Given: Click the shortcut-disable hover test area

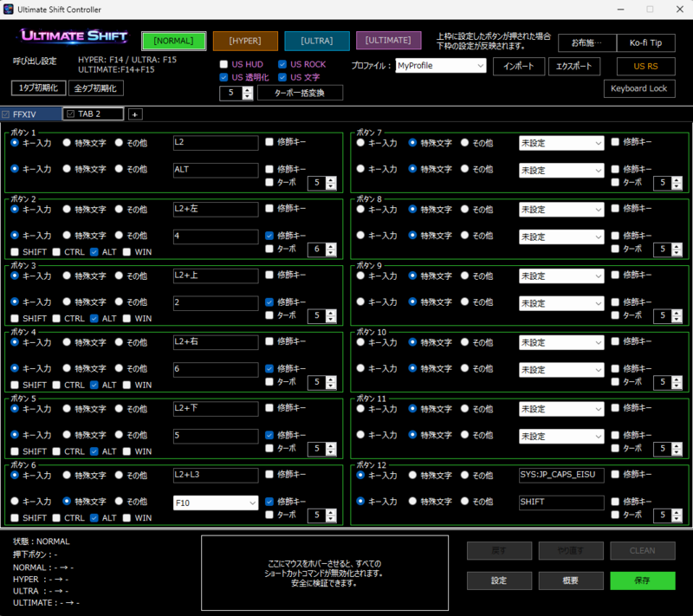Looking at the screenshot, I should [x=325, y=574].
